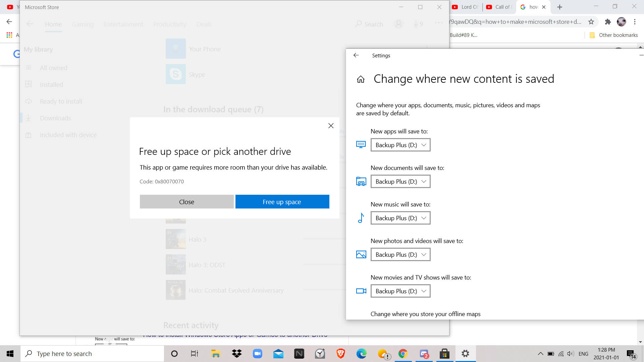Click Close button in storage error dialog
Viewport: 644px width, 362px height.
tap(186, 202)
